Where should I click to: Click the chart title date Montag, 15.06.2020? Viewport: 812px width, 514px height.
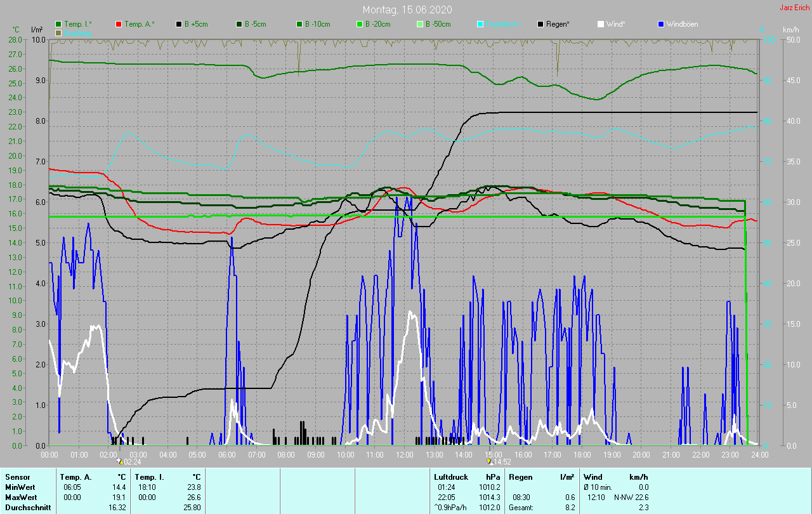[407, 10]
